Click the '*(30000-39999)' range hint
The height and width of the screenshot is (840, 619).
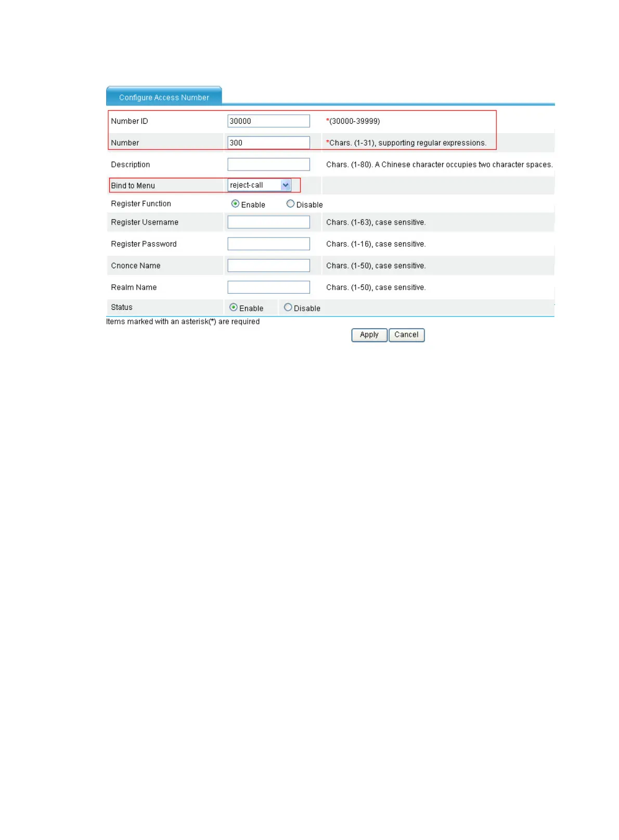(353, 121)
